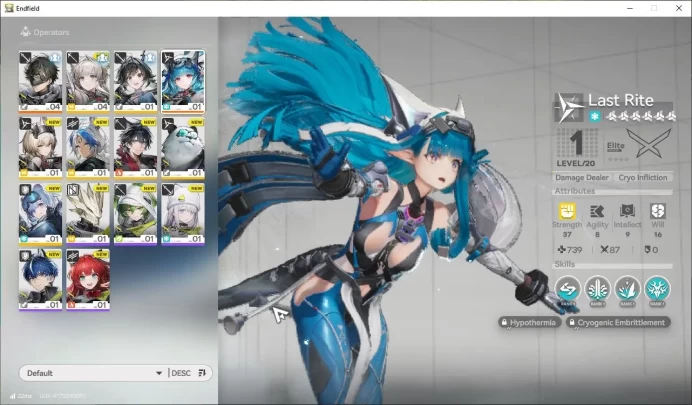Click the cryo snowflake element icon
The width and height of the screenshot is (692, 405).
pyautogui.click(x=594, y=116)
